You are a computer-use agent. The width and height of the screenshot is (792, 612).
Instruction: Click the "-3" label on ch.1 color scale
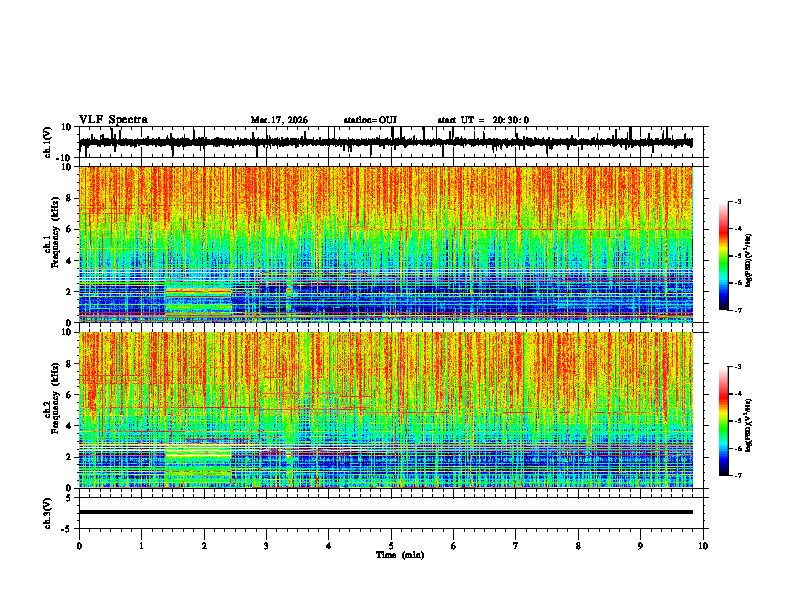tap(738, 202)
